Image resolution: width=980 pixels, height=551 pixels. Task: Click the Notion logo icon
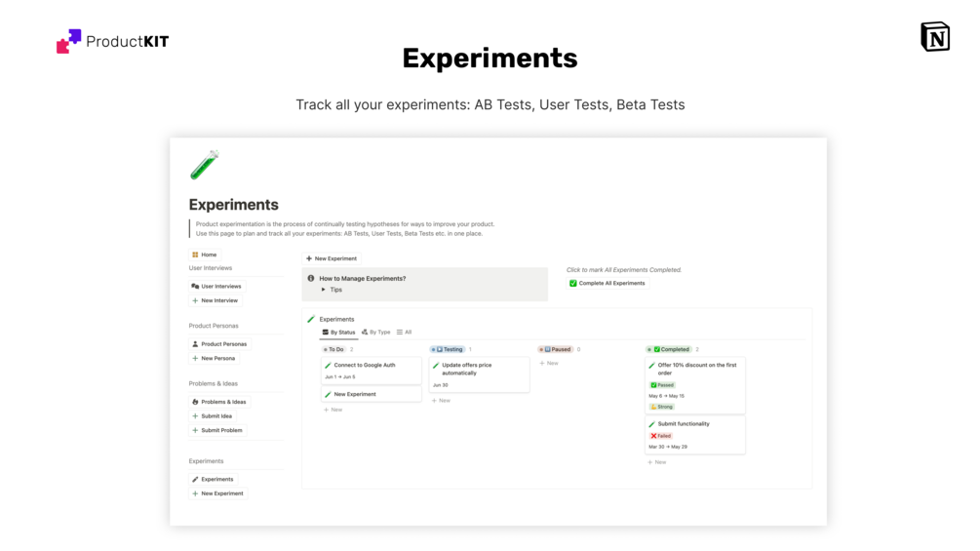(x=934, y=36)
